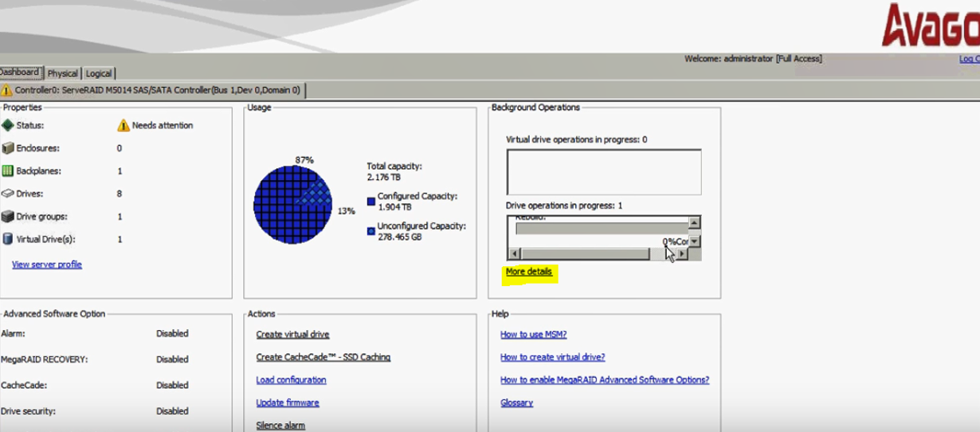Click Load configuration link

pyautogui.click(x=291, y=380)
